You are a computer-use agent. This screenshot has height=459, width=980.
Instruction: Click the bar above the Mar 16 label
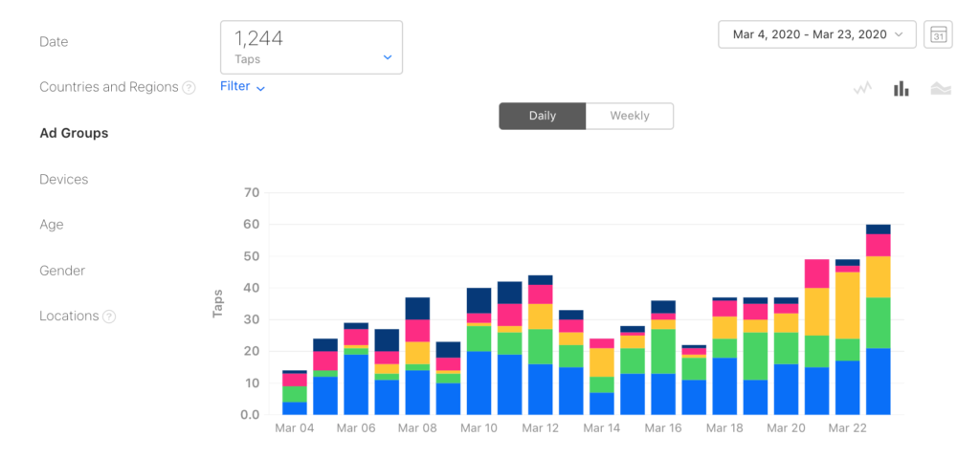[x=663, y=358]
